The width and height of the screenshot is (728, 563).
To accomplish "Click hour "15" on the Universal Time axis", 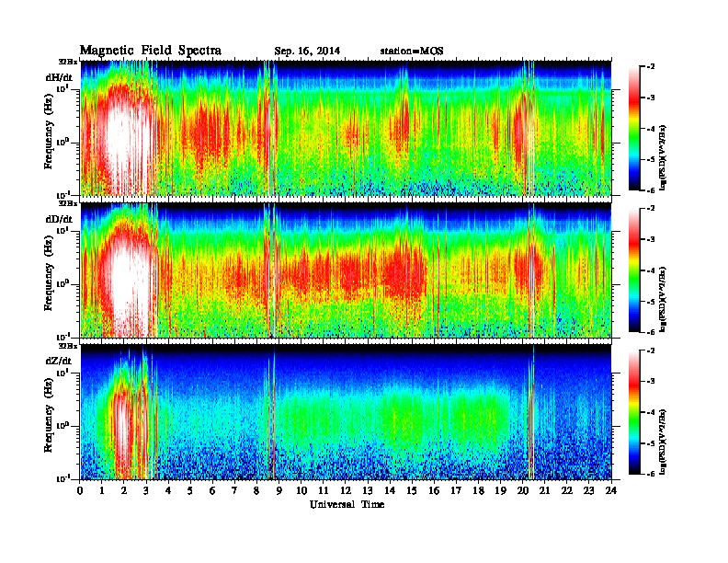I will [412, 491].
